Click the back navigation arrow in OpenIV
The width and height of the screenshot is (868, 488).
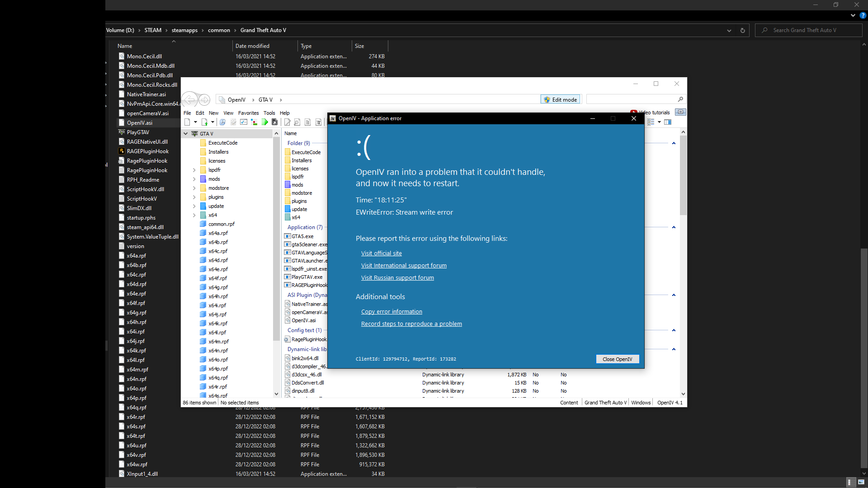[x=190, y=99]
